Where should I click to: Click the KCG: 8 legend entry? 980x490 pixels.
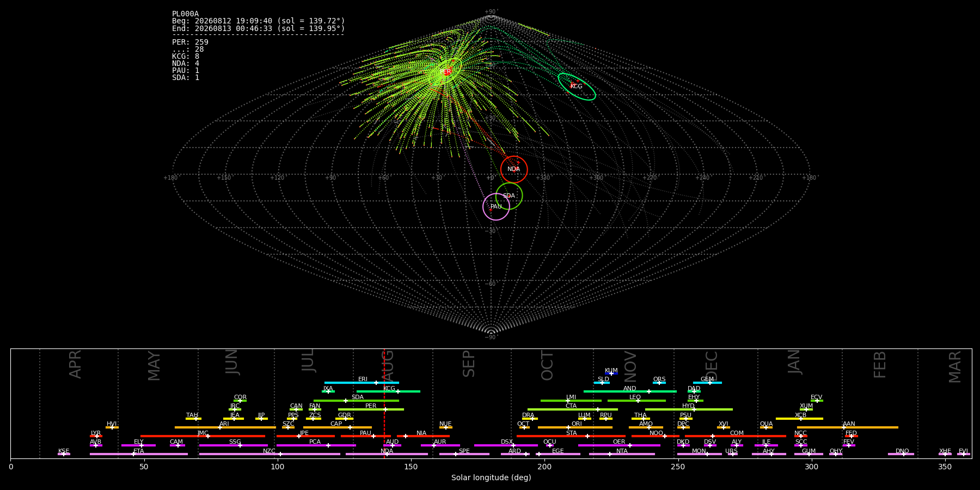tap(186, 57)
